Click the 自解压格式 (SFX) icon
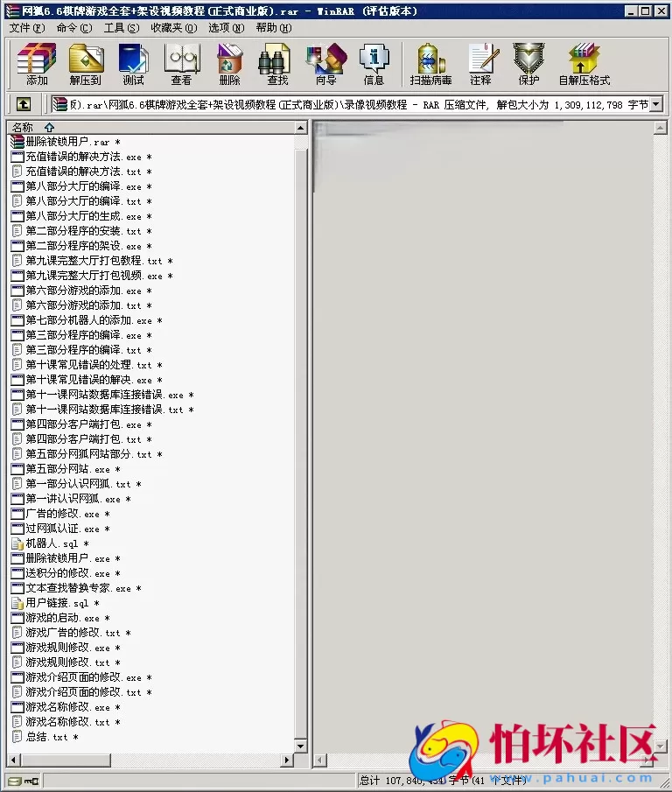 [584, 64]
